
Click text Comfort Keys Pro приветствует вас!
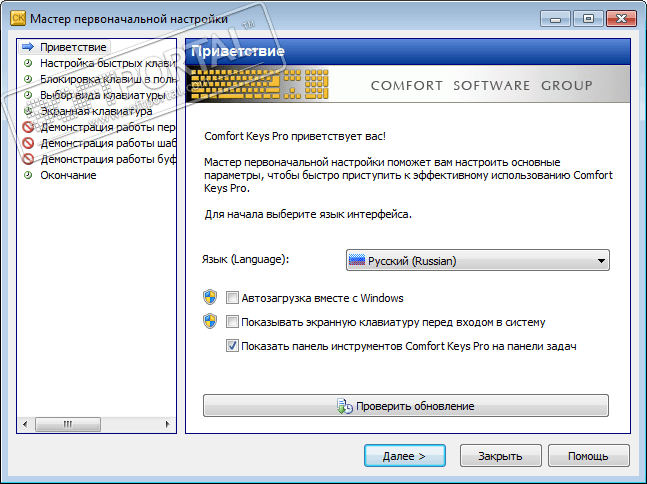click(295, 136)
